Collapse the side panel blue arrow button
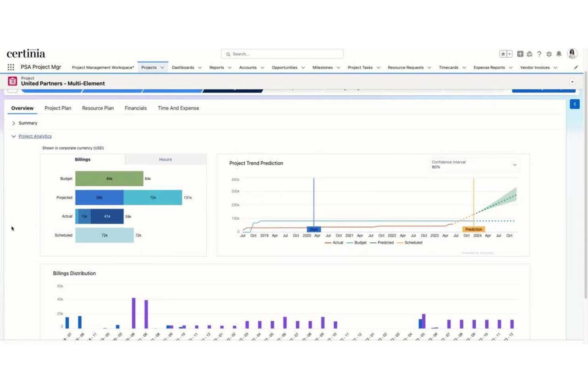 pyautogui.click(x=574, y=104)
